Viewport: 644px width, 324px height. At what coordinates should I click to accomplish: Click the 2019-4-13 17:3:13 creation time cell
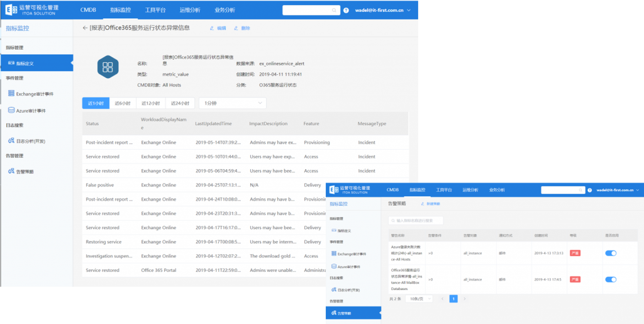[548, 253]
